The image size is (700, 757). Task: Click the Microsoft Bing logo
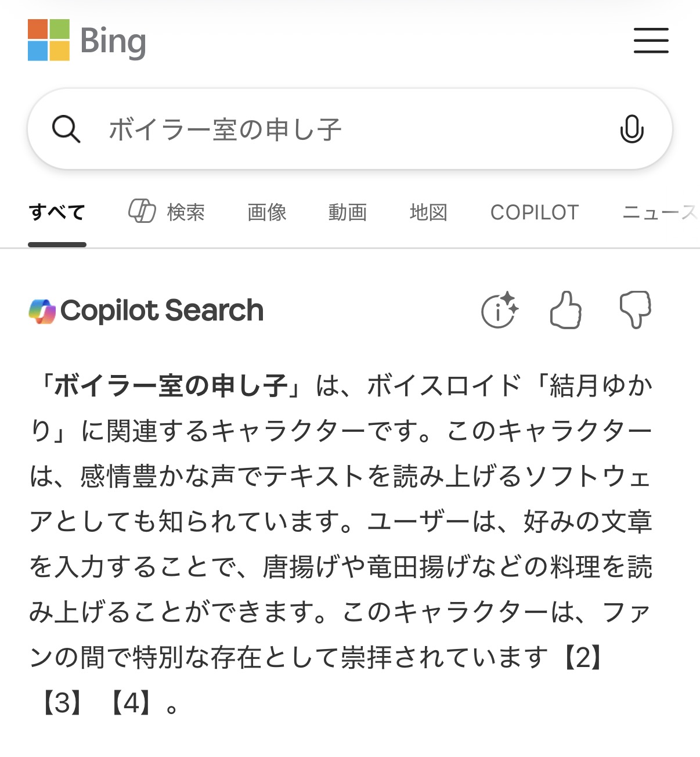pyautogui.click(x=87, y=41)
